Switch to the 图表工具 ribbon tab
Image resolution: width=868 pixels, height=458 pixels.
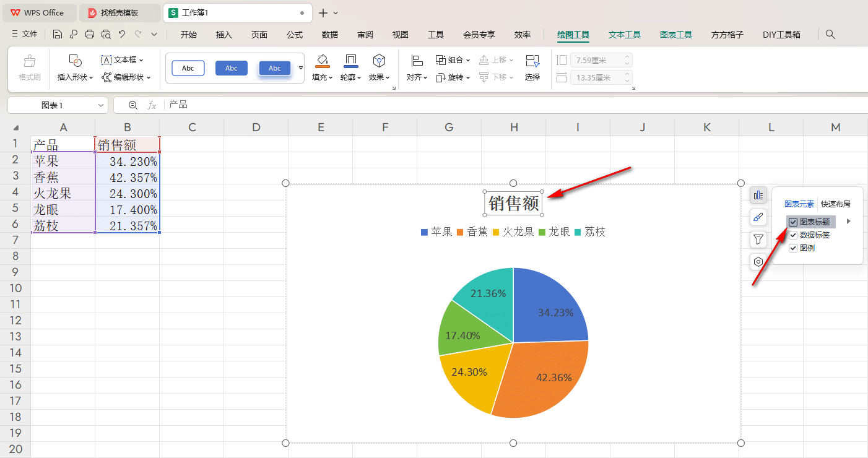(676, 35)
